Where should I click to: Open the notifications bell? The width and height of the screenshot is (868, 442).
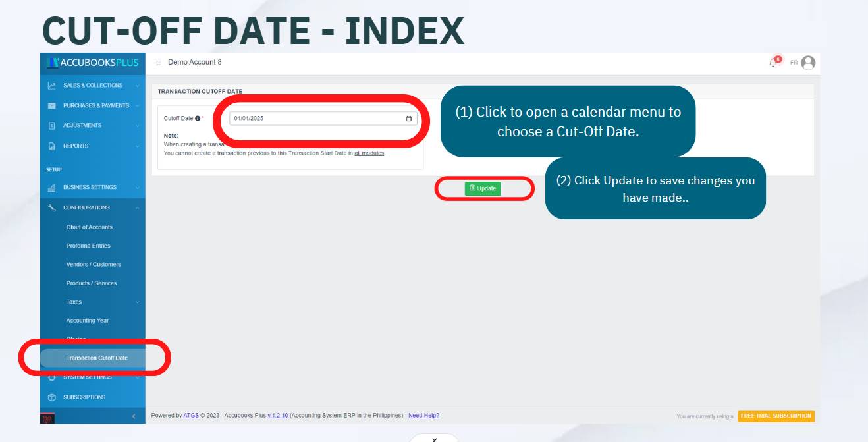click(773, 63)
